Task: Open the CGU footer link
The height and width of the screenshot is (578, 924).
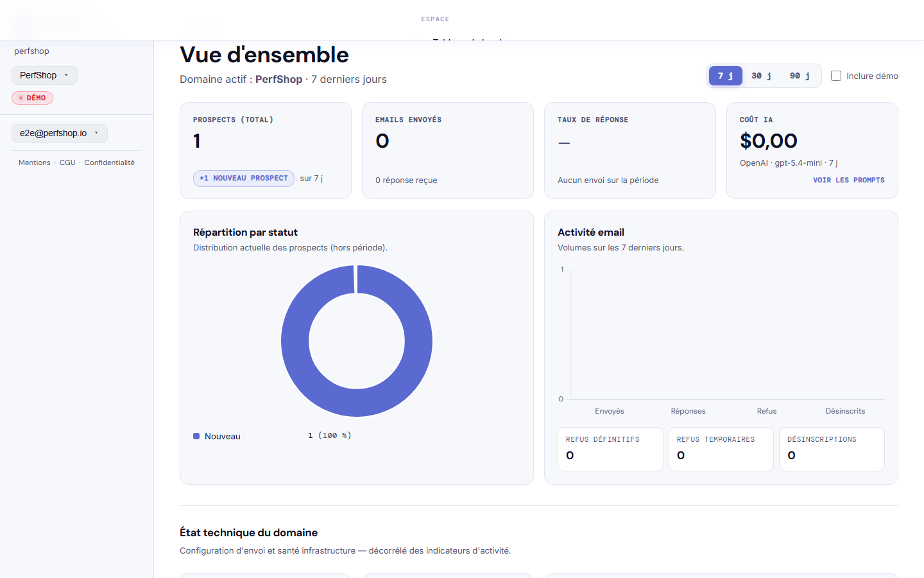Action: [x=67, y=162]
